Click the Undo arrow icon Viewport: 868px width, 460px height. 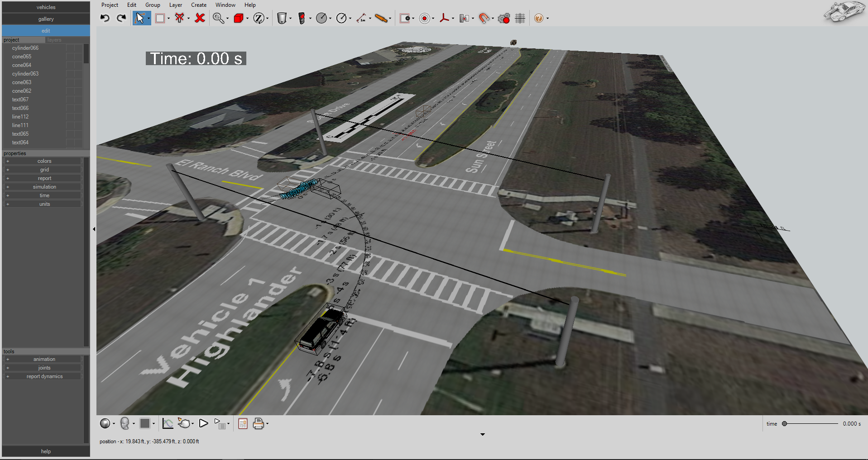[105, 18]
